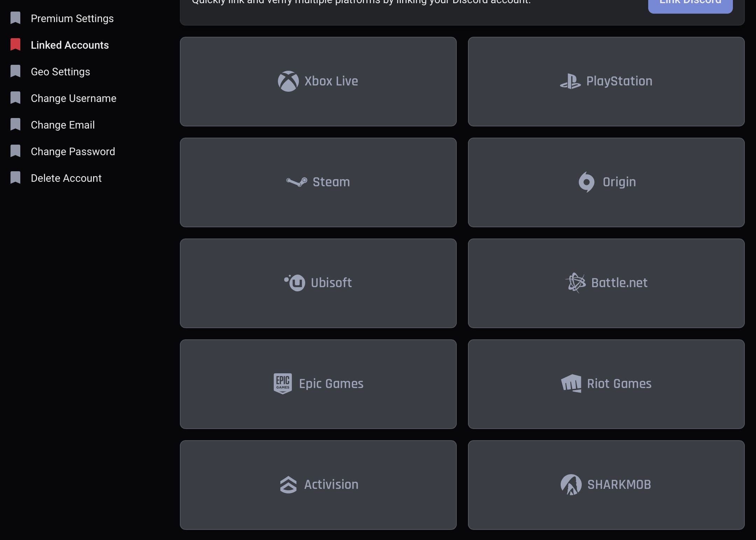Click the bookmark icon beside Premium Settings
The height and width of the screenshot is (540, 756).
(15, 18)
